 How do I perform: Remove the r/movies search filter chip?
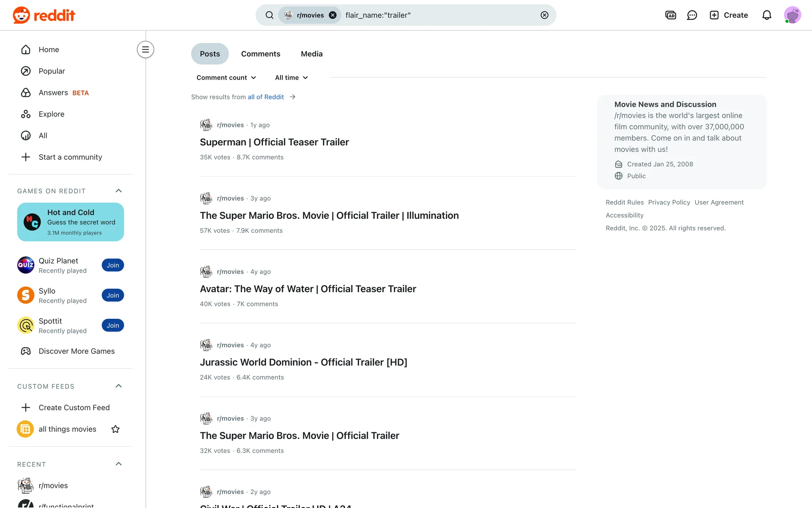(x=333, y=15)
